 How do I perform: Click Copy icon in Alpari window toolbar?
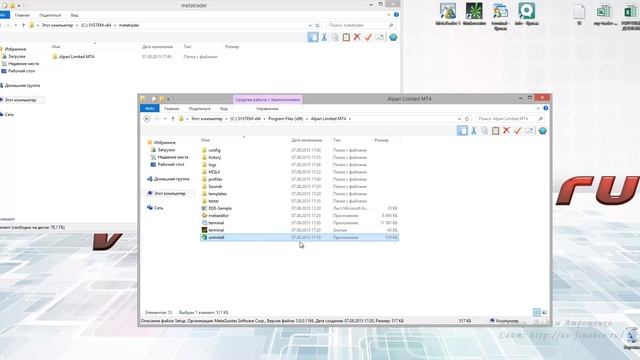pos(484,131)
